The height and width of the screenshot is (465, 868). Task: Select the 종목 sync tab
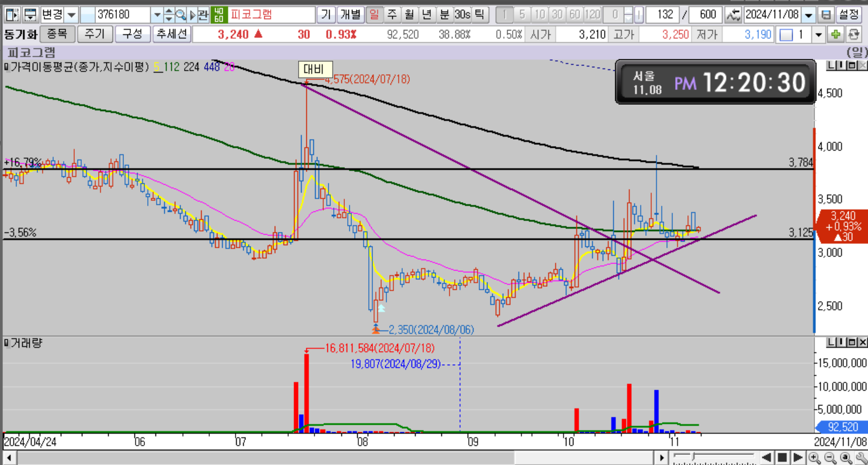point(57,34)
